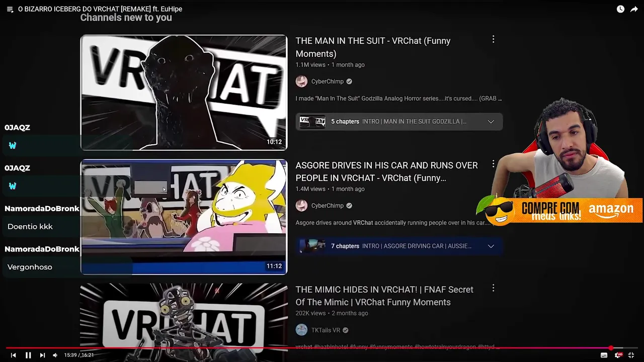Pause the video playback

click(28, 355)
